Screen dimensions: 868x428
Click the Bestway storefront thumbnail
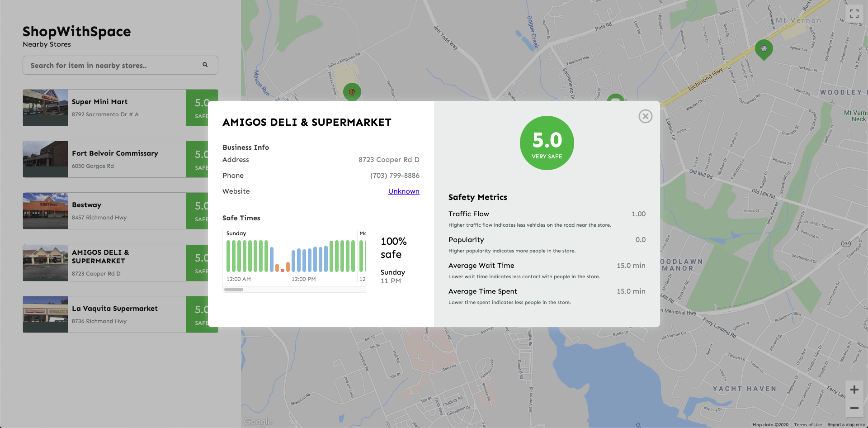point(46,211)
